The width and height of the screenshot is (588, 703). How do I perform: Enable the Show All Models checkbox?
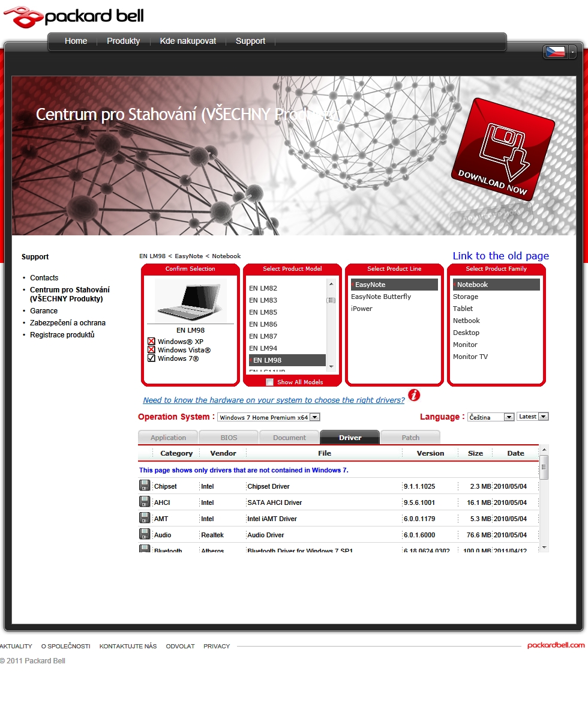[270, 382]
